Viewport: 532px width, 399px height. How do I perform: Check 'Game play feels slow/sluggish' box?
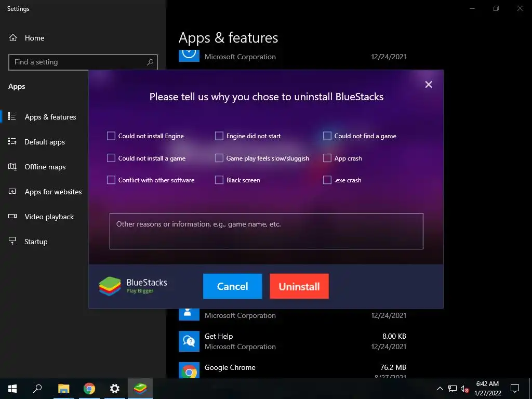point(219,158)
